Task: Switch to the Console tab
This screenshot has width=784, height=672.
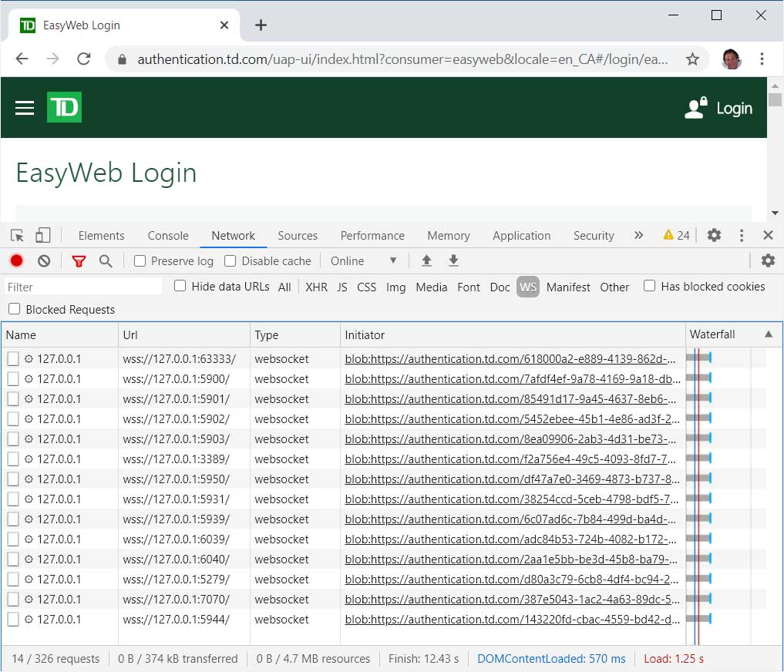Action: pos(168,236)
